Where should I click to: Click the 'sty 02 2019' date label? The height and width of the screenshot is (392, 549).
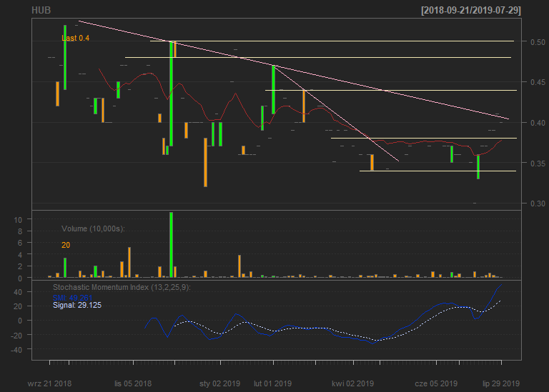[220, 383]
